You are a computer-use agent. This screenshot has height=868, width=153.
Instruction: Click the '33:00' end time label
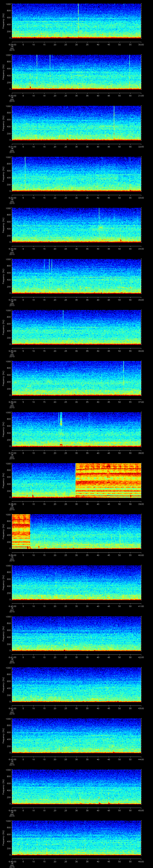141,198
